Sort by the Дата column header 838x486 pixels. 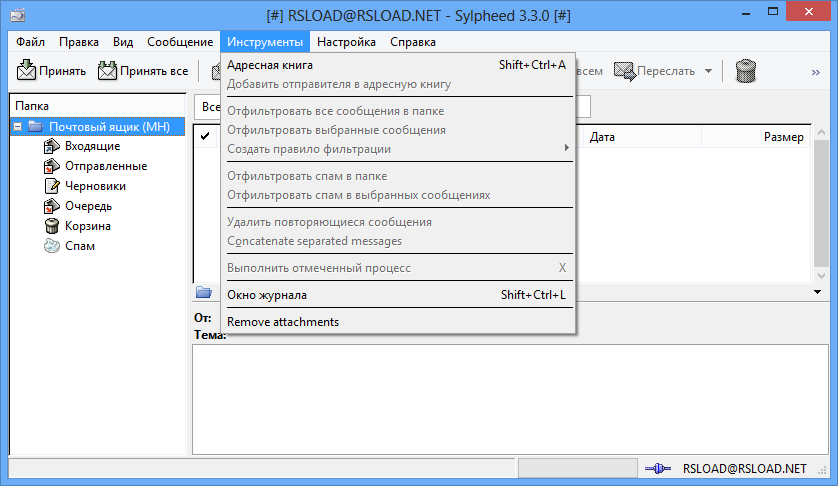[x=642, y=137]
